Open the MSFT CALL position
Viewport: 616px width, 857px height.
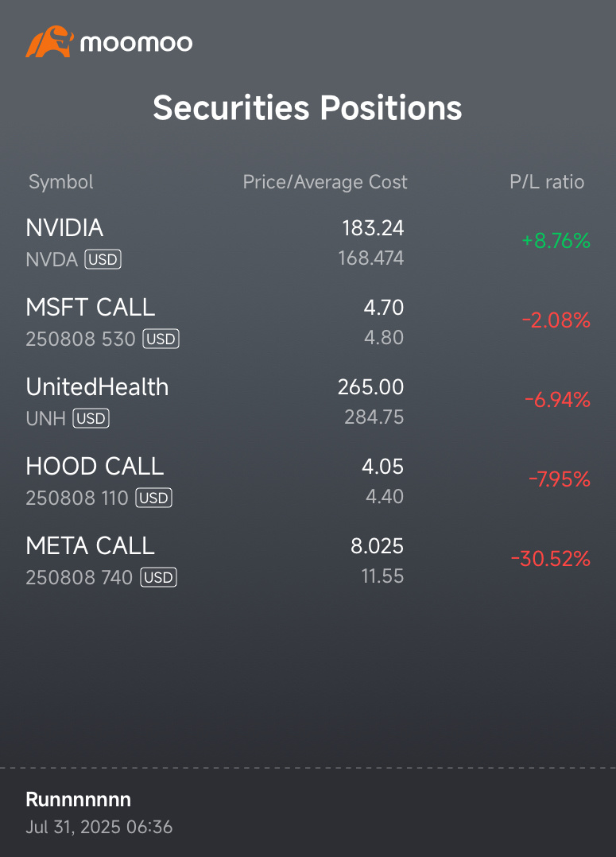[308, 322]
